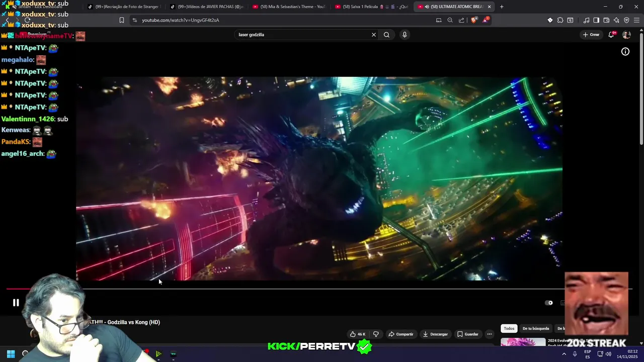This screenshot has height=362, width=644.
Task: Start voice search with the microphone icon
Action: [x=405, y=35]
